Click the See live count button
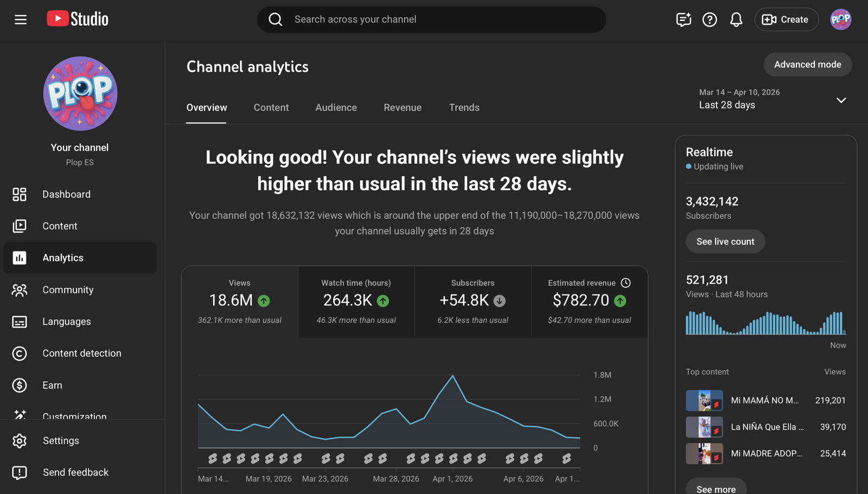The height and width of the screenshot is (494, 868). (725, 241)
